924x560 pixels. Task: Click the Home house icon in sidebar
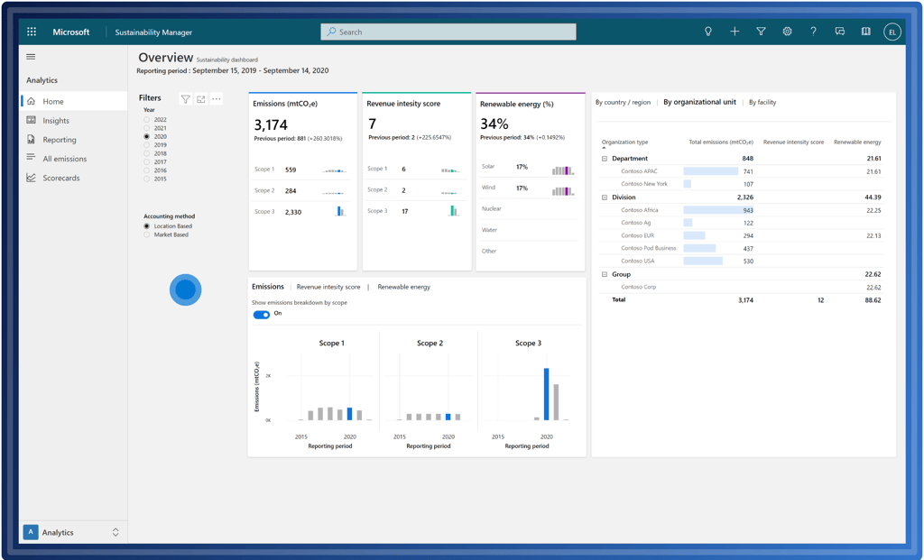[x=32, y=101]
